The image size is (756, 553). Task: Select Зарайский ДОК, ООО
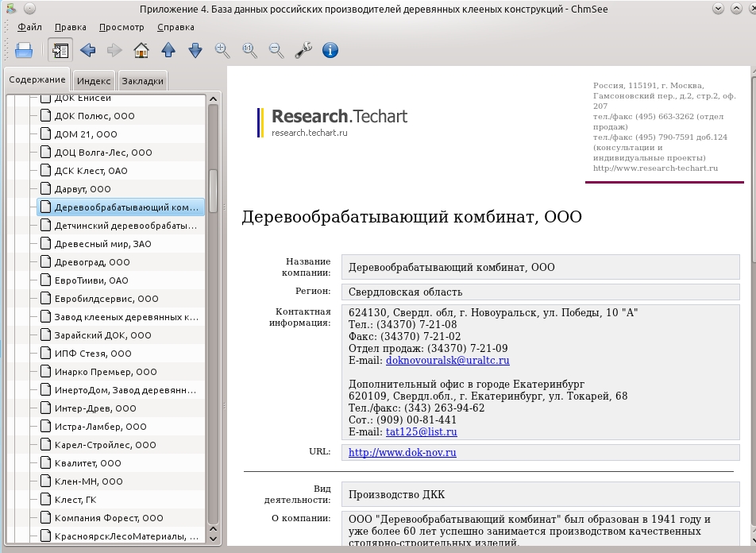coord(102,335)
